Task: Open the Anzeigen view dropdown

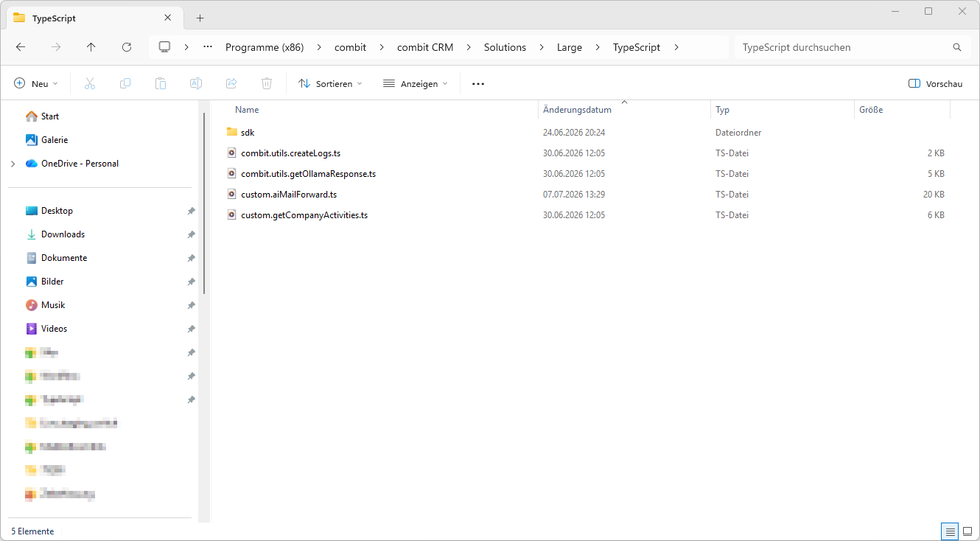Action: point(416,84)
